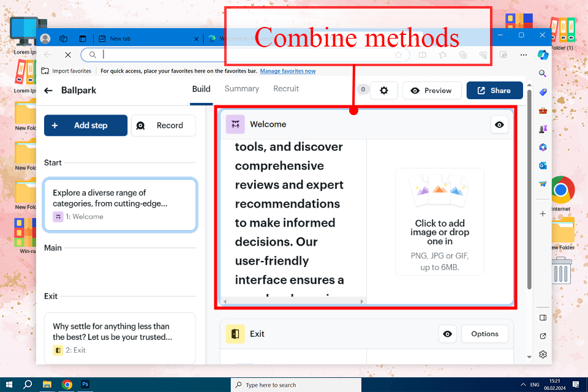The height and width of the screenshot is (392, 588).
Task: Click the yellow Exit step icon
Action: coord(235,334)
